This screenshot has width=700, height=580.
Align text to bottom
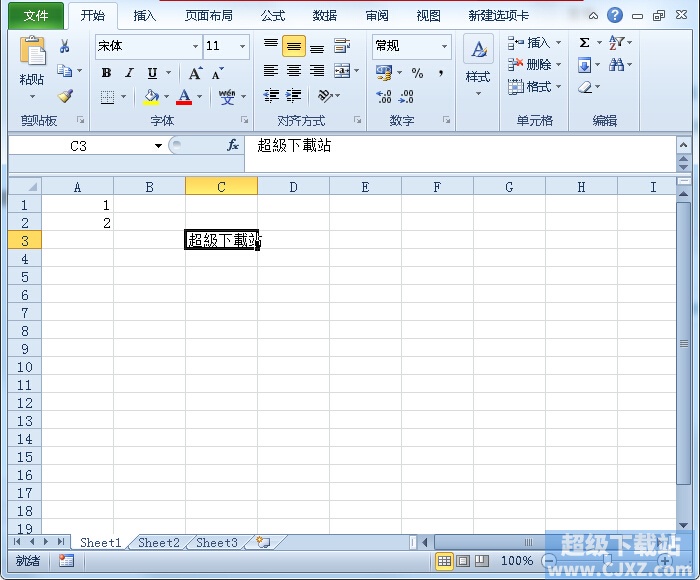click(317, 46)
